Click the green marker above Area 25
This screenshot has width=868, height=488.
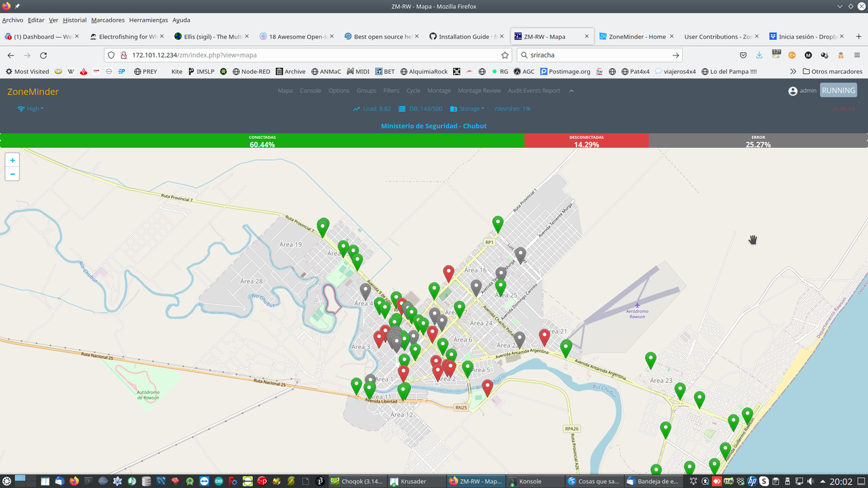click(x=500, y=287)
